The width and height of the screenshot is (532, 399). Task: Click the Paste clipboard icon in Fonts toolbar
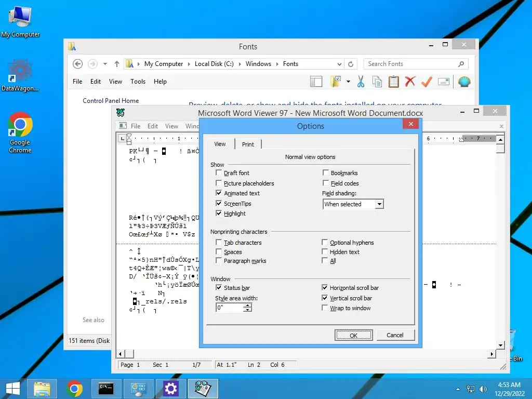pyautogui.click(x=394, y=82)
